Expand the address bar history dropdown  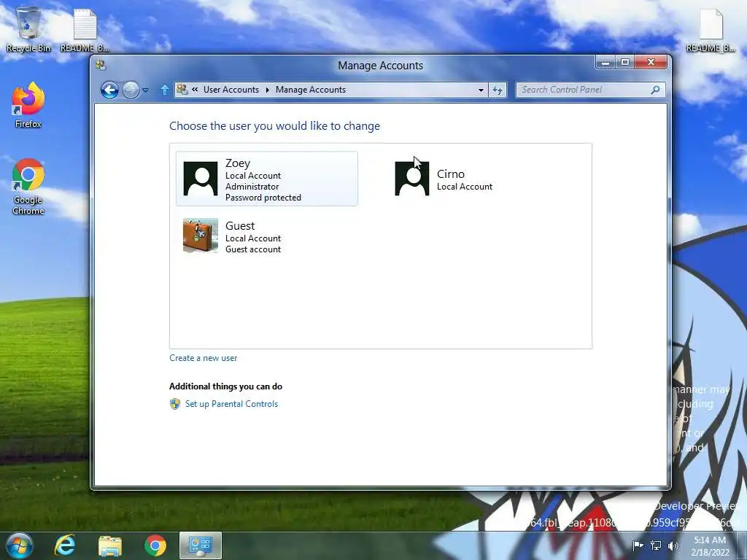[x=481, y=90]
